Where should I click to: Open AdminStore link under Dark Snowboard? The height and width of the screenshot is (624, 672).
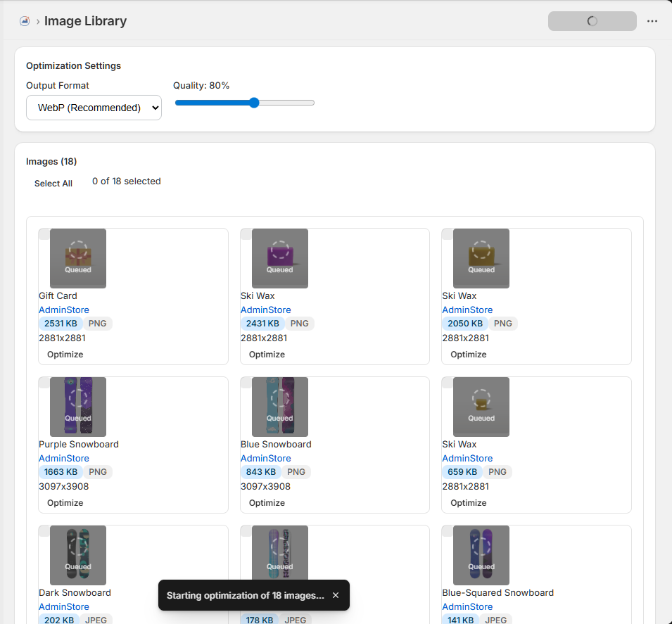[64, 606]
